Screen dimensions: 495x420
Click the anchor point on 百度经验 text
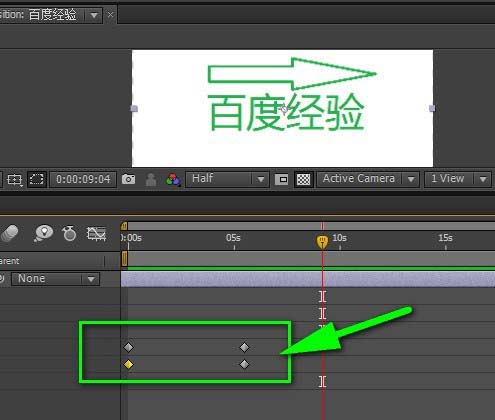pos(284,109)
